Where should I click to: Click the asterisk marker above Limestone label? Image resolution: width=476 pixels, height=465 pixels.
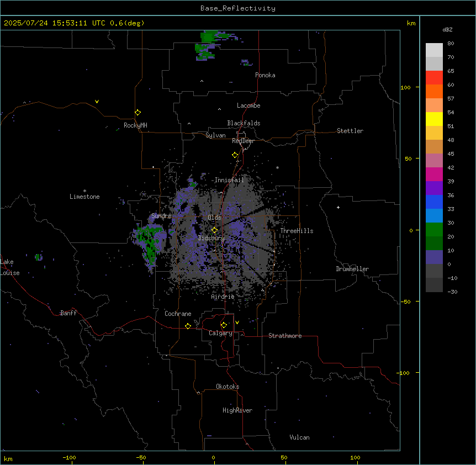[x=84, y=191]
